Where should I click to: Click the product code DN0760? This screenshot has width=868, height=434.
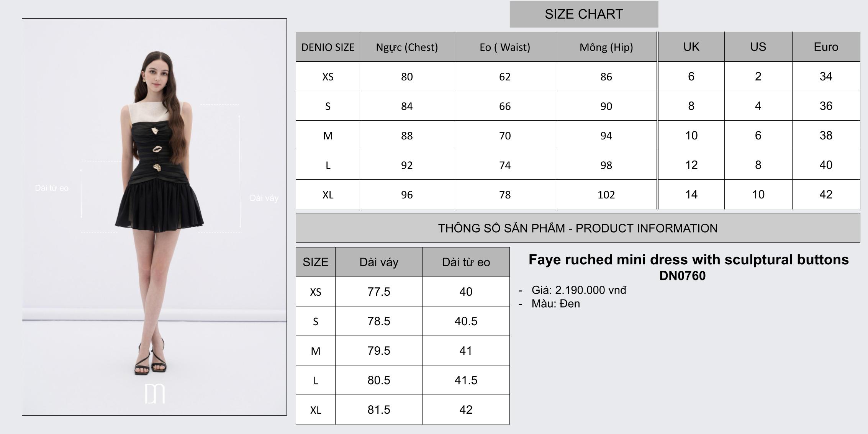coord(682,276)
